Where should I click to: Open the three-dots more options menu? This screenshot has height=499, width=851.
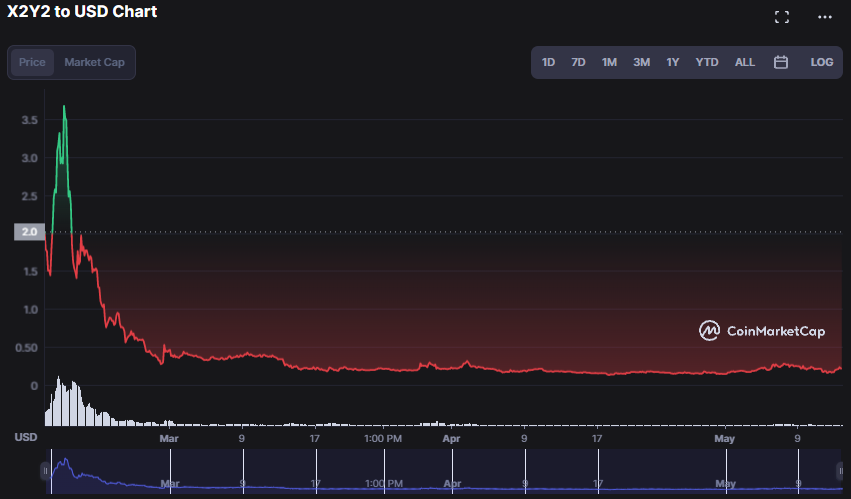pyautogui.click(x=824, y=17)
